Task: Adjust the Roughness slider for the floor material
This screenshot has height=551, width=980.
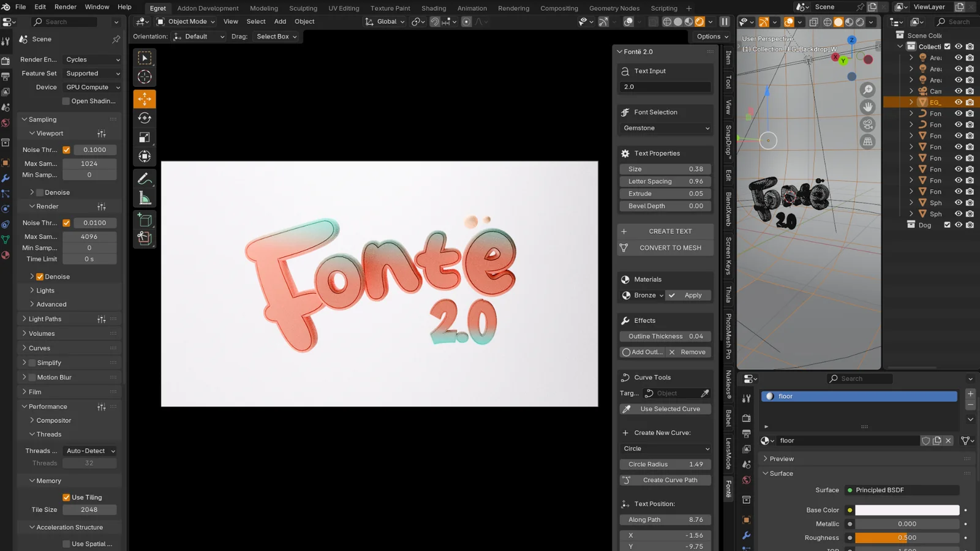Action: [907, 538]
